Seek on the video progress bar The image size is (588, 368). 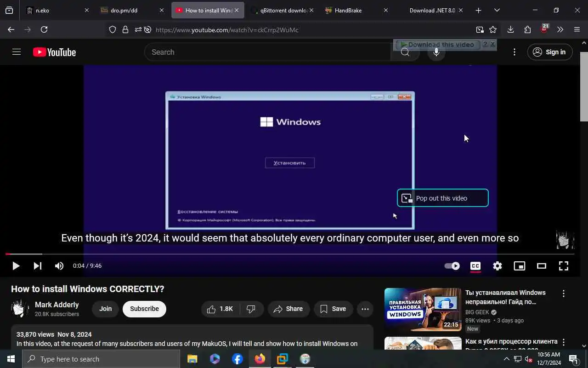point(290,254)
